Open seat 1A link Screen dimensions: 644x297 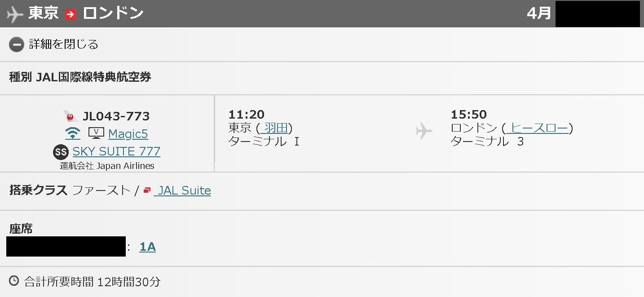click(148, 247)
